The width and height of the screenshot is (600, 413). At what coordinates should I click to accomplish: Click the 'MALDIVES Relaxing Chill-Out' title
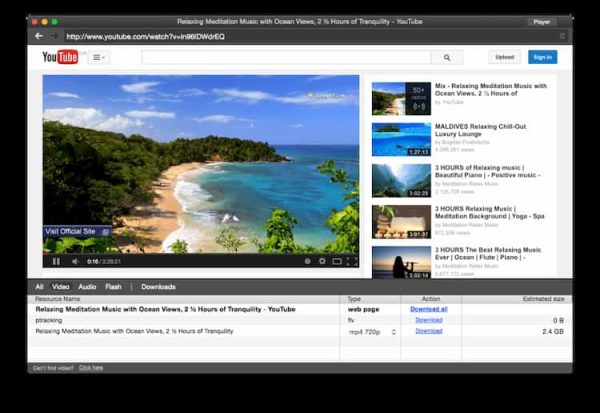[x=480, y=130]
